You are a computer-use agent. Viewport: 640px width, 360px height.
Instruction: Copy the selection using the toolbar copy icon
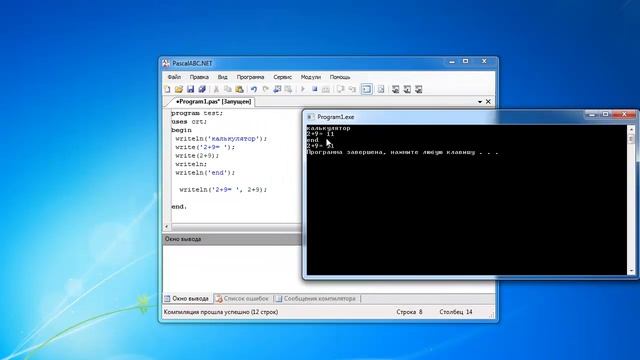228,89
